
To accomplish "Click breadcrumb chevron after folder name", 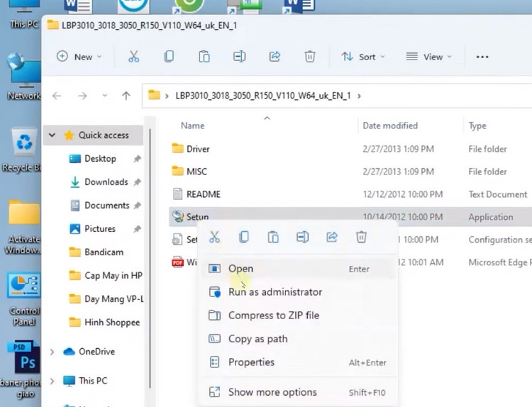I will (x=359, y=96).
